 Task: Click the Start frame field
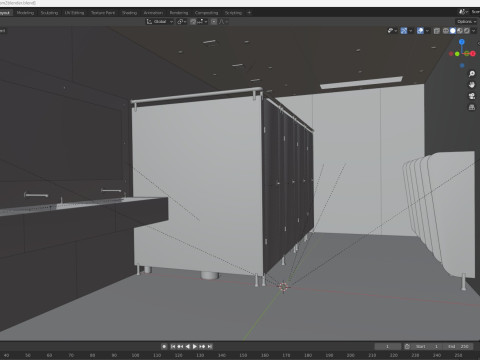(x=428, y=347)
